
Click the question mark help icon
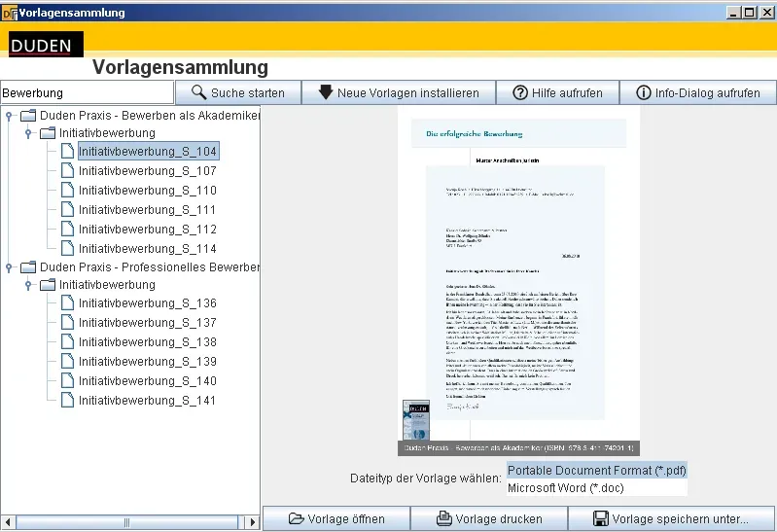click(x=520, y=92)
